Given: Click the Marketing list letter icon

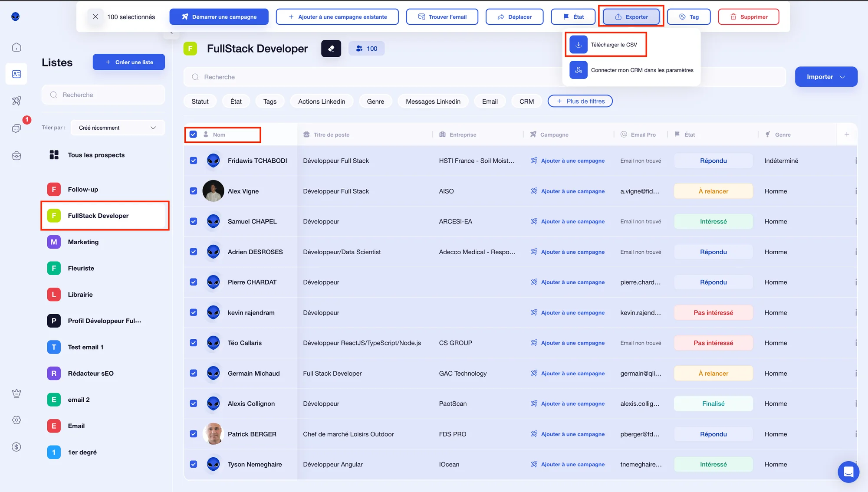Looking at the screenshot, I should [x=54, y=242].
